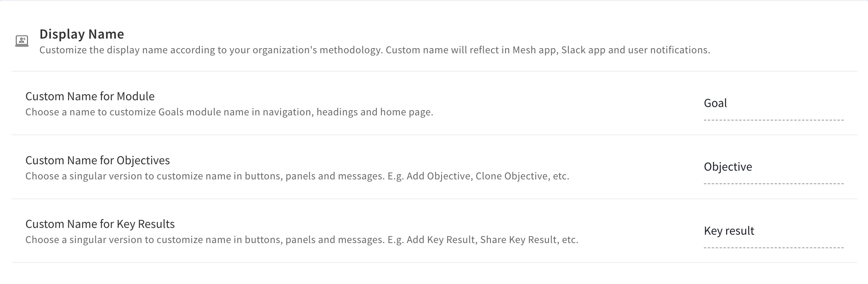Focus the Key result custom name field
The height and width of the screenshot is (284, 868).
[x=773, y=231]
